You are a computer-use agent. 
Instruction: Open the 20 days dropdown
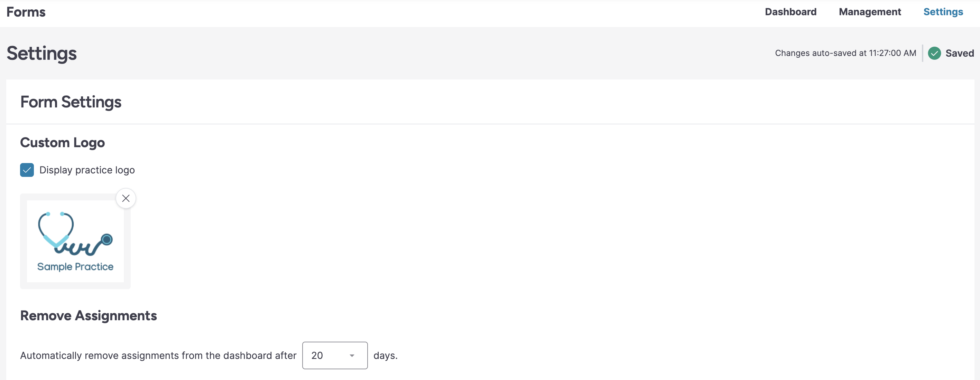(x=334, y=356)
